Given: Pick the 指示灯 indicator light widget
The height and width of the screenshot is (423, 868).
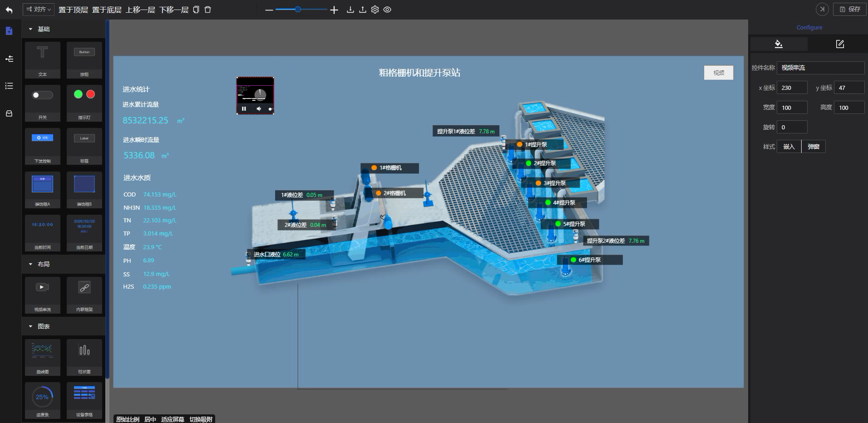Looking at the screenshot, I should point(84,103).
